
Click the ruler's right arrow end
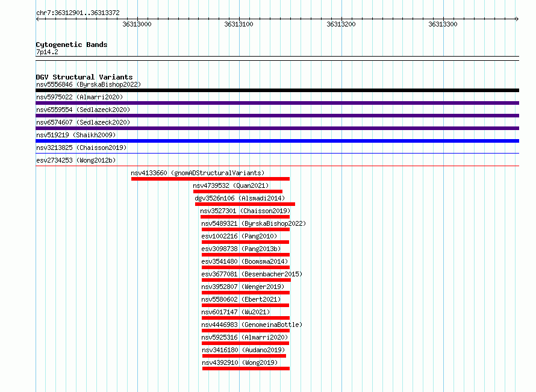tap(517, 19)
